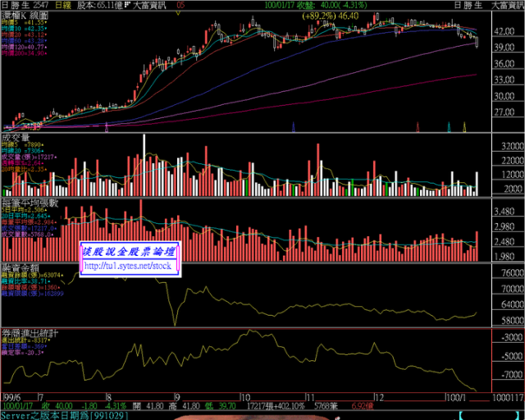The width and height of the screenshot is (525, 420).
Task: Click the tallest white volume bar
Action: click(144, 165)
